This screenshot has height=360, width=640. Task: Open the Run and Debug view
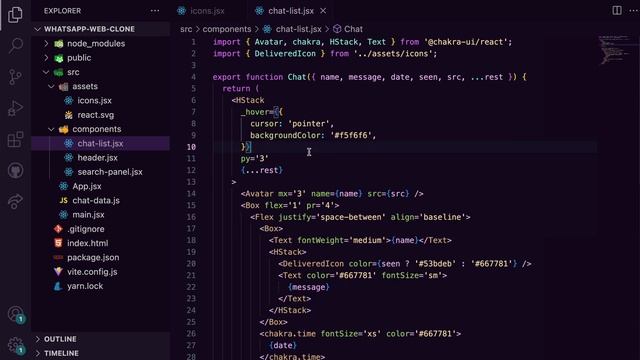(x=15, y=108)
